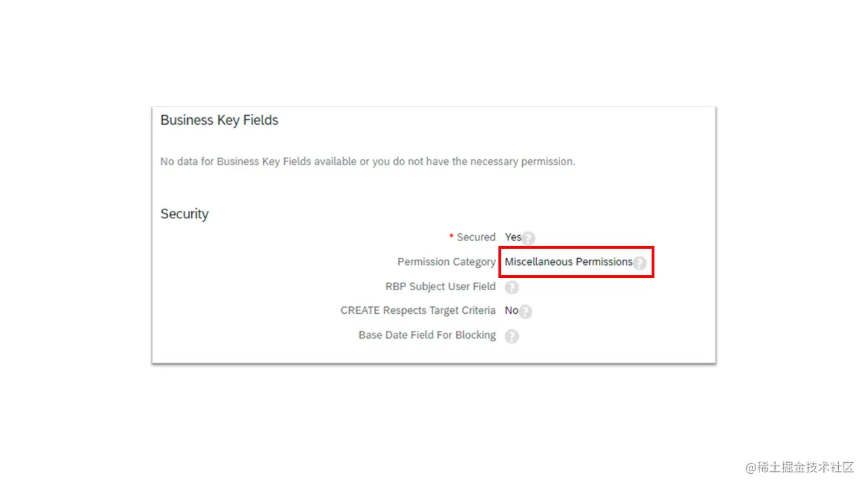The image size is (868, 488).
Task: Click the red required asterisk before Secured
Action: click(x=451, y=237)
